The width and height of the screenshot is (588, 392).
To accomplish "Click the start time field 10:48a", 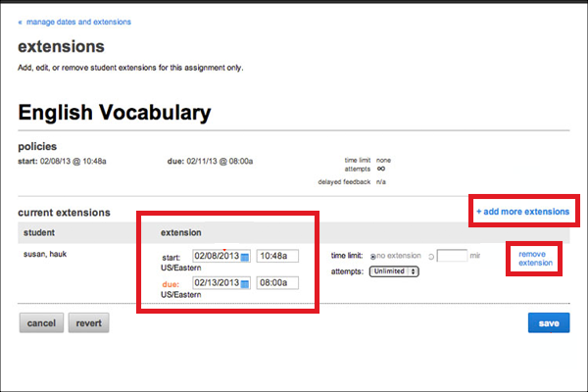I will 277,257.
